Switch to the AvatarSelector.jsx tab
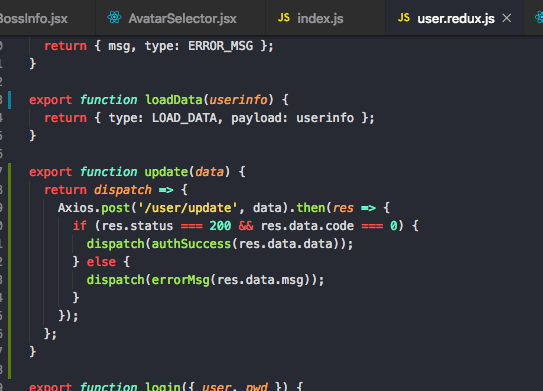 coord(180,18)
